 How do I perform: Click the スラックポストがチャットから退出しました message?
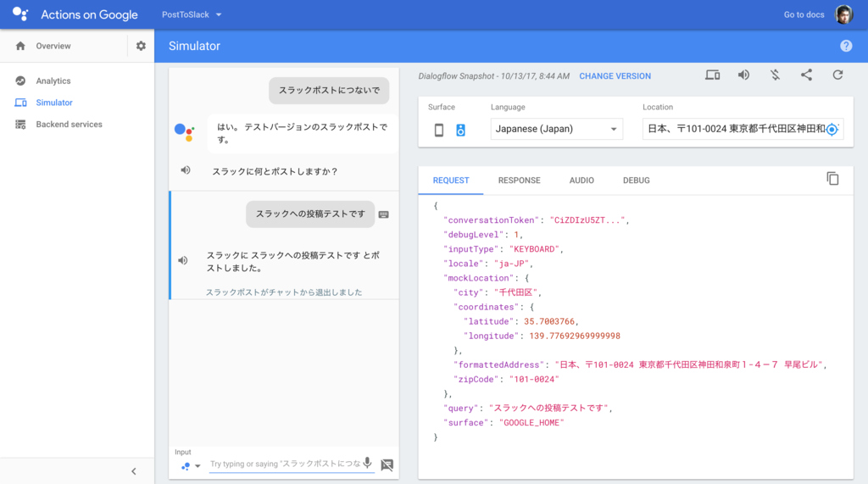pyautogui.click(x=284, y=292)
